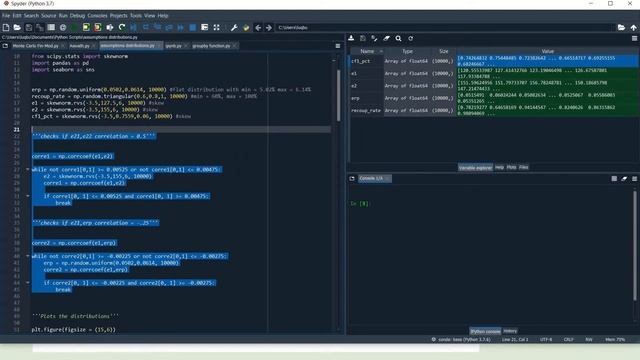Clear console with the eraser icon

click(624, 178)
